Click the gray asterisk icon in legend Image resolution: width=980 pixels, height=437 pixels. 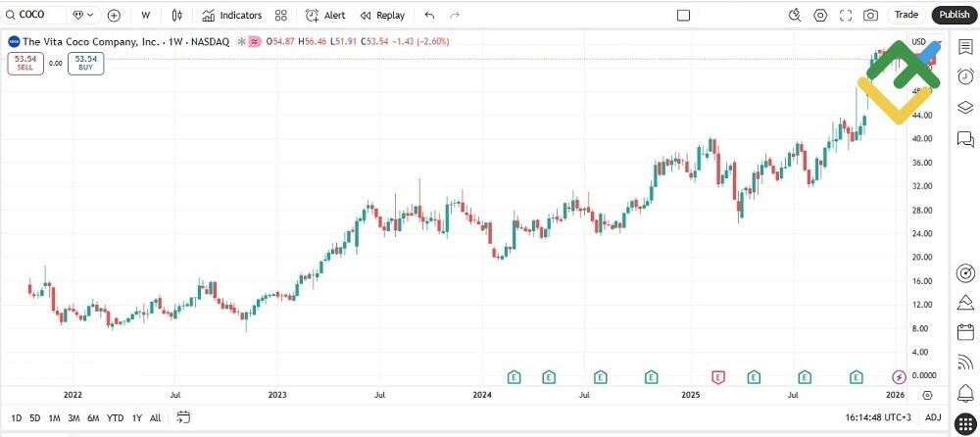pyautogui.click(x=241, y=42)
